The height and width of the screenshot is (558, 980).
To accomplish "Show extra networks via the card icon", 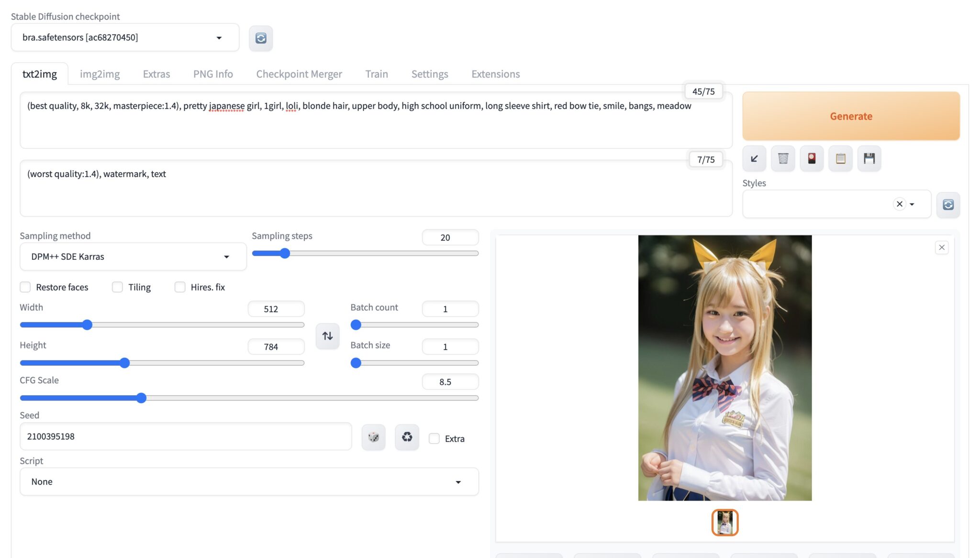I will tap(812, 158).
